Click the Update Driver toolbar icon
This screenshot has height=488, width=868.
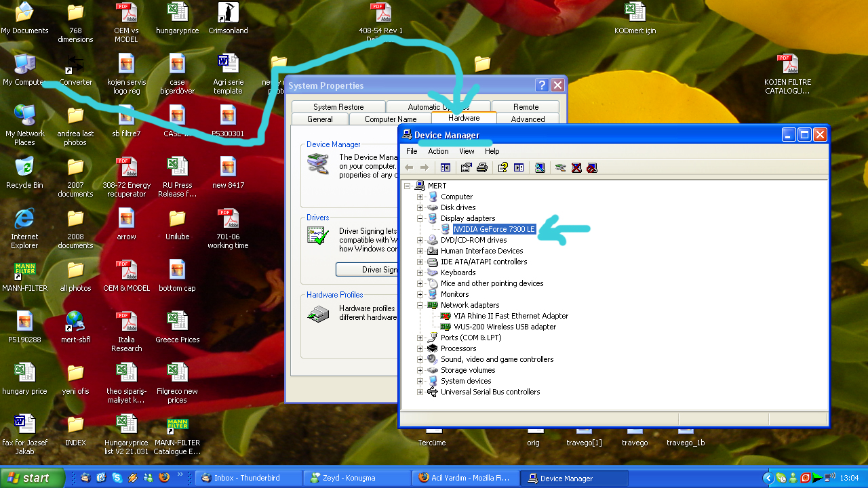coord(560,167)
